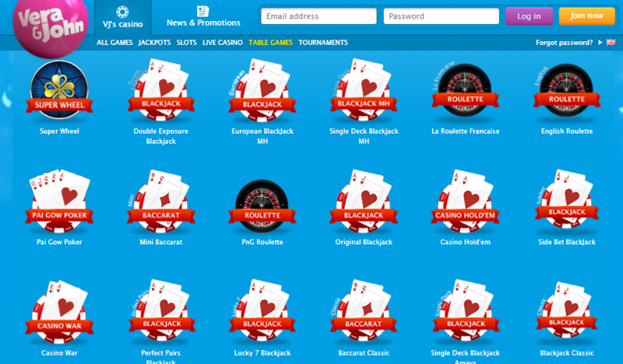Launch the Casino Hold'em game icon
This screenshot has height=364, width=623.
tap(465, 202)
